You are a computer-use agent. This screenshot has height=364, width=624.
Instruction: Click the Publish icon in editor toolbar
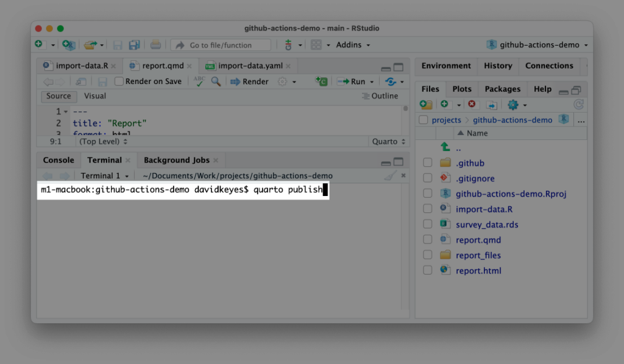coord(391,82)
